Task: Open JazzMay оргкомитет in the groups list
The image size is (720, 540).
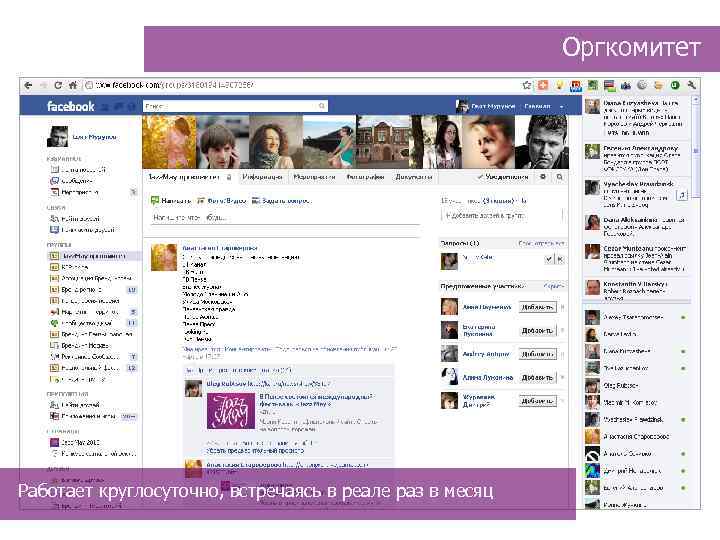Action: point(93,256)
